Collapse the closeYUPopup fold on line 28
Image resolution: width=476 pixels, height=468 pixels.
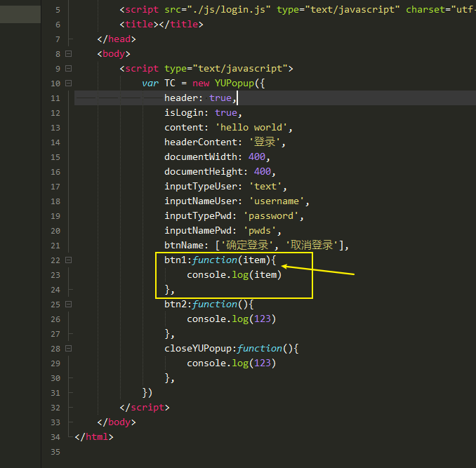69,349
